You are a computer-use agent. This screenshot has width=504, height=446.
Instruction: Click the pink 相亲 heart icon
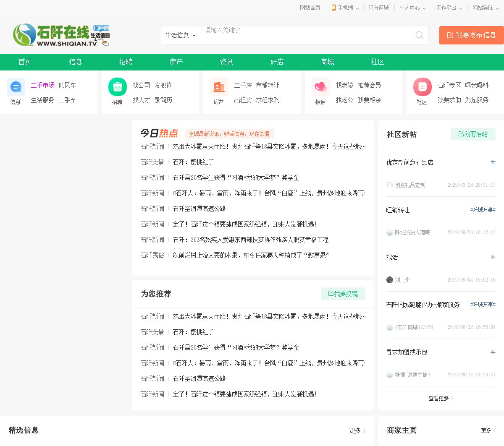320,87
